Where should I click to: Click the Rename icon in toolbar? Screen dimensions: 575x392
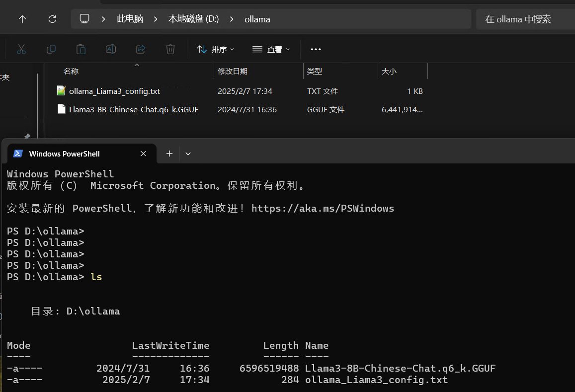pos(110,49)
